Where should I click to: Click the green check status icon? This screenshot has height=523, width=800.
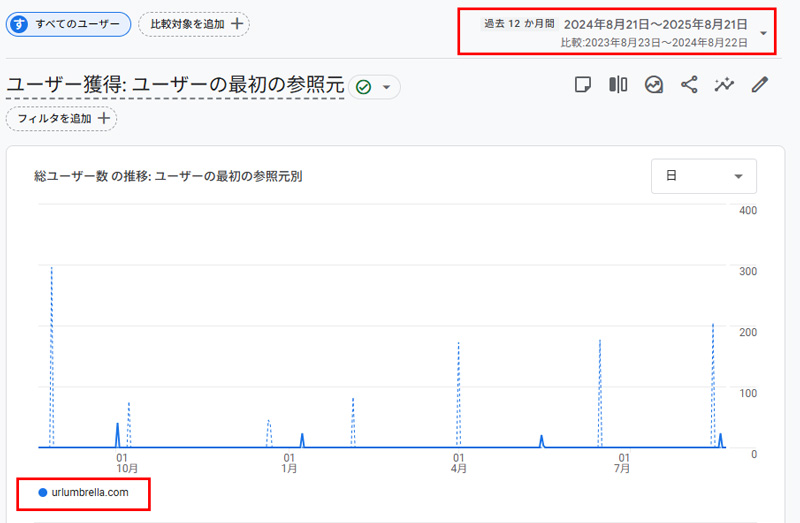coord(364,87)
